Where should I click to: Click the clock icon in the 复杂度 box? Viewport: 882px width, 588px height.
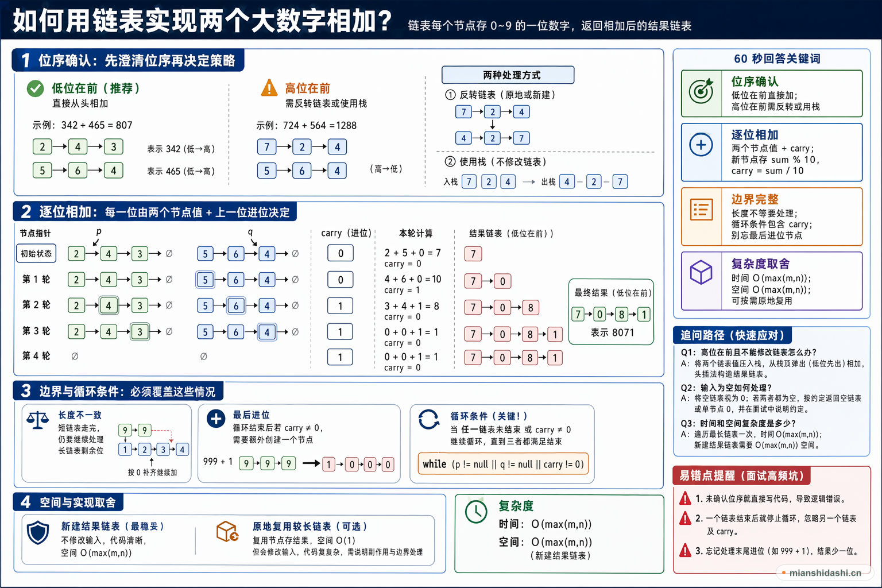coord(476,512)
